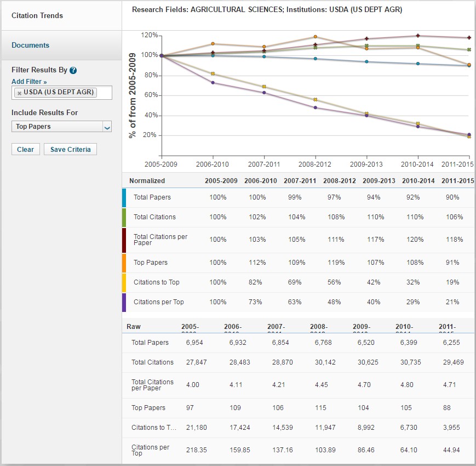Click the 6,954 Total Papers value

(194, 343)
